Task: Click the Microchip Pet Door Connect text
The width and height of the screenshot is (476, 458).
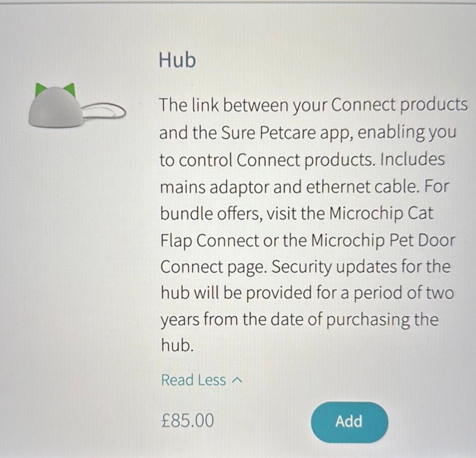Action: pos(307,254)
